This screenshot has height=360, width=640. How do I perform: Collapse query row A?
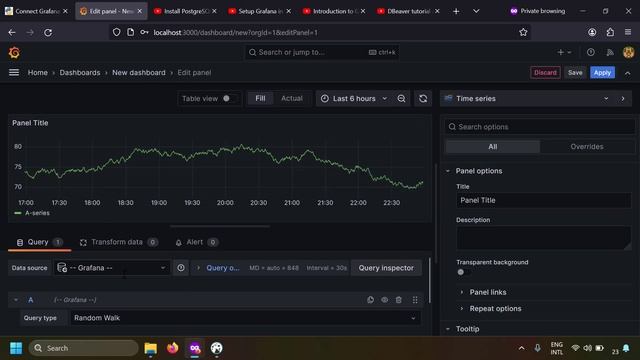(x=16, y=300)
